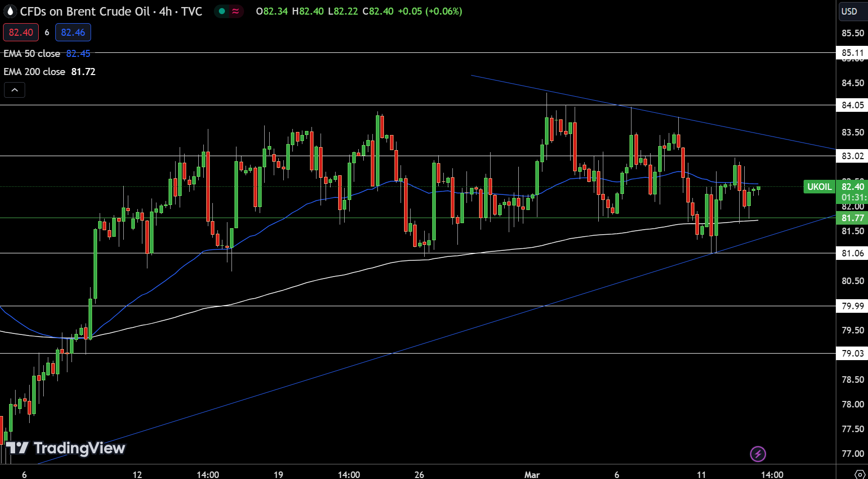Click the blue buy price 82.46 button
The height and width of the screenshot is (479, 868).
73,32
